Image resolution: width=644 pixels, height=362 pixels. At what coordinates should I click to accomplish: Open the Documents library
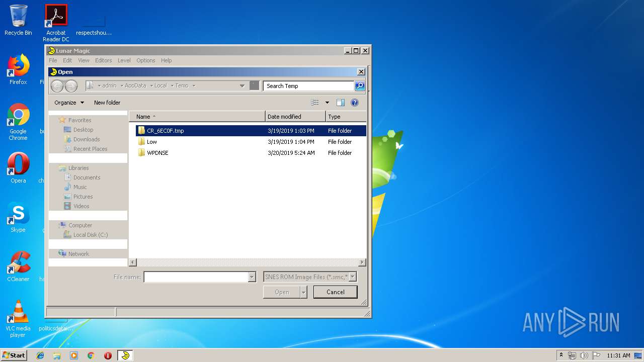[87, 177]
